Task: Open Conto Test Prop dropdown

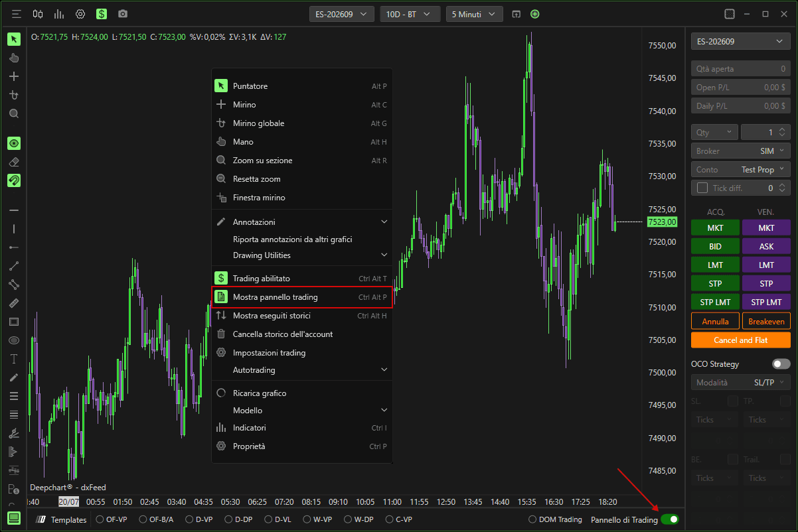Action: (x=741, y=170)
